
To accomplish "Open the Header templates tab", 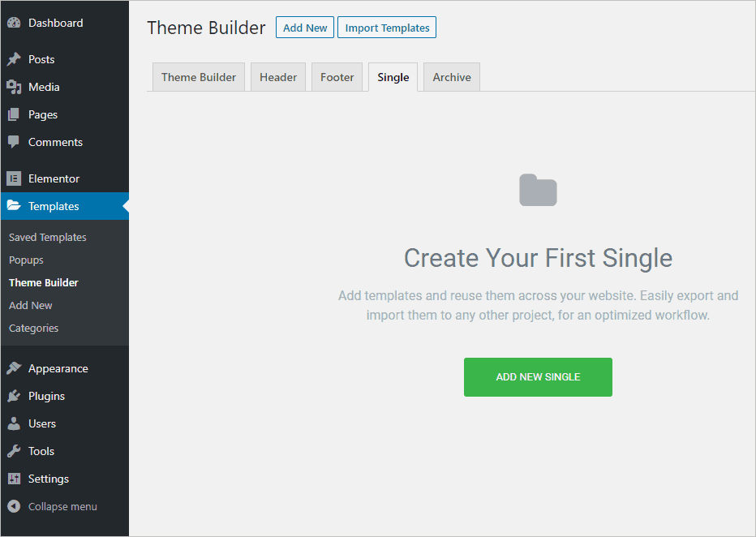I will (278, 77).
